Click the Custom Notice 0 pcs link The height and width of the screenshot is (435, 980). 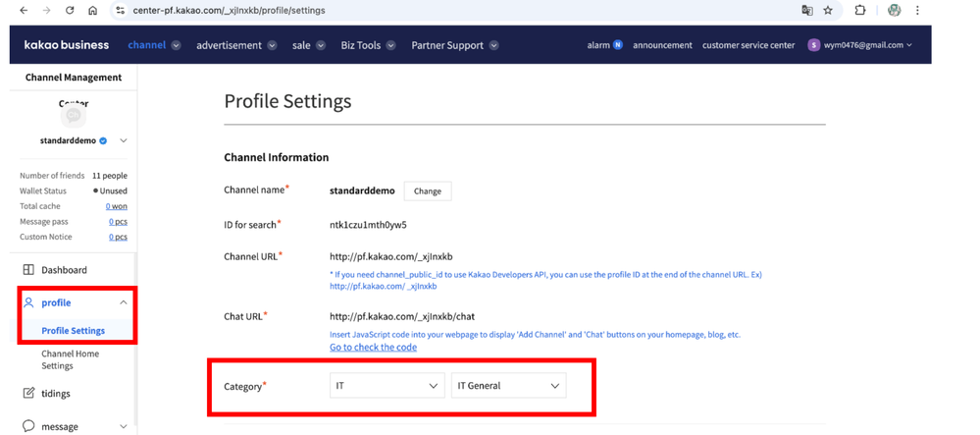(x=118, y=237)
